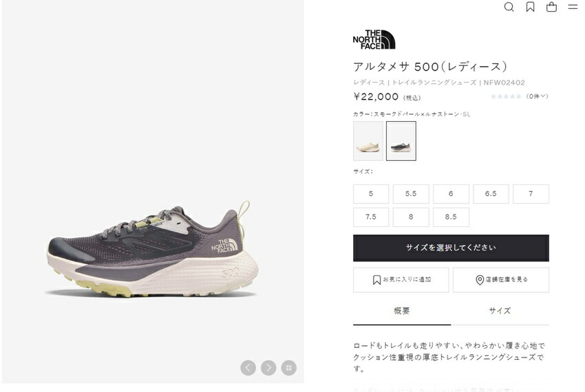Open the search magnifier icon
Viewport: 585px width, 392px height.
point(509,7)
